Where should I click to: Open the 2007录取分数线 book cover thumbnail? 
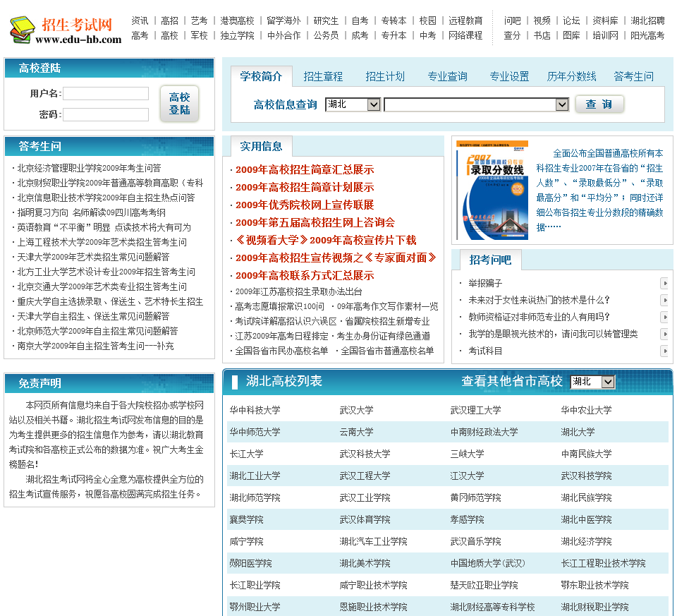(x=492, y=190)
